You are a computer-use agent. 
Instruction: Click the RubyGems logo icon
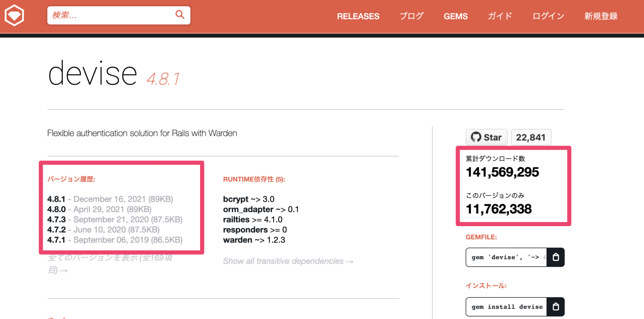pos(14,15)
